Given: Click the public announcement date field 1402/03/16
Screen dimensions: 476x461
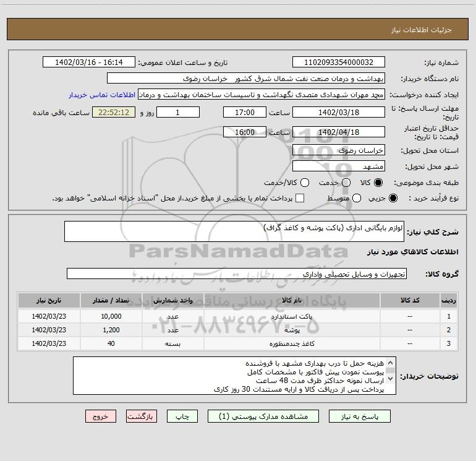Looking at the screenshot, I should 89,62.
